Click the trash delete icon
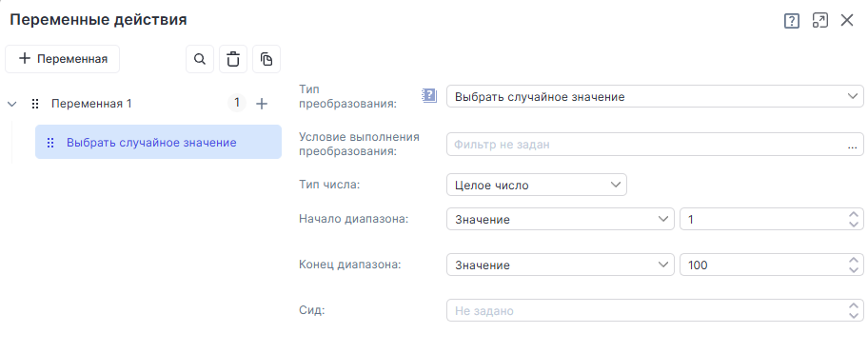 pyautogui.click(x=233, y=59)
